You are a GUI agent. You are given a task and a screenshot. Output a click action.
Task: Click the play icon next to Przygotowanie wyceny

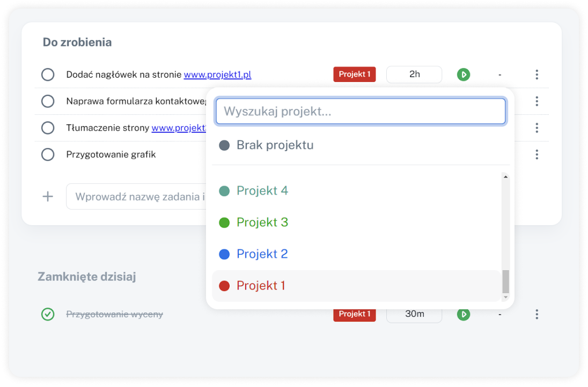point(464,314)
